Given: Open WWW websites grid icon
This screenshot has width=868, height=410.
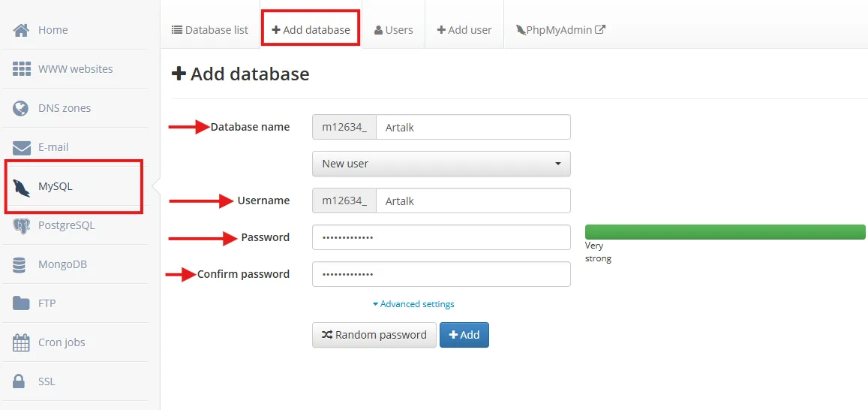Looking at the screenshot, I should pos(21,69).
